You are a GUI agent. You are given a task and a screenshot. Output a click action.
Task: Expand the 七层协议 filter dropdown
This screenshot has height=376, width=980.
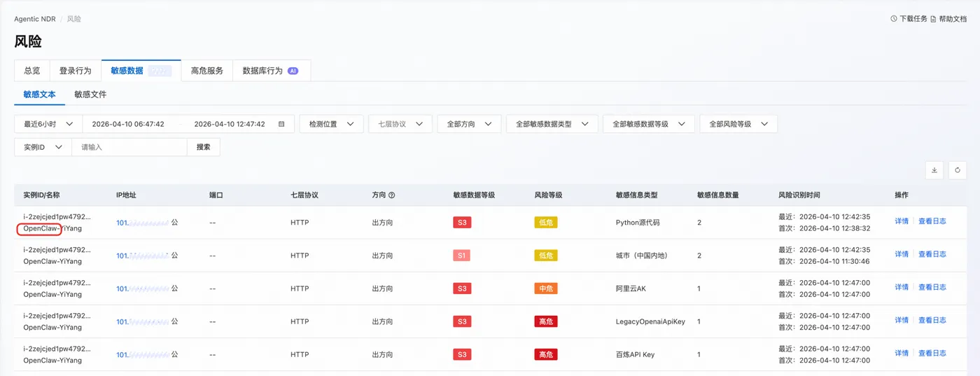pyautogui.click(x=400, y=124)
